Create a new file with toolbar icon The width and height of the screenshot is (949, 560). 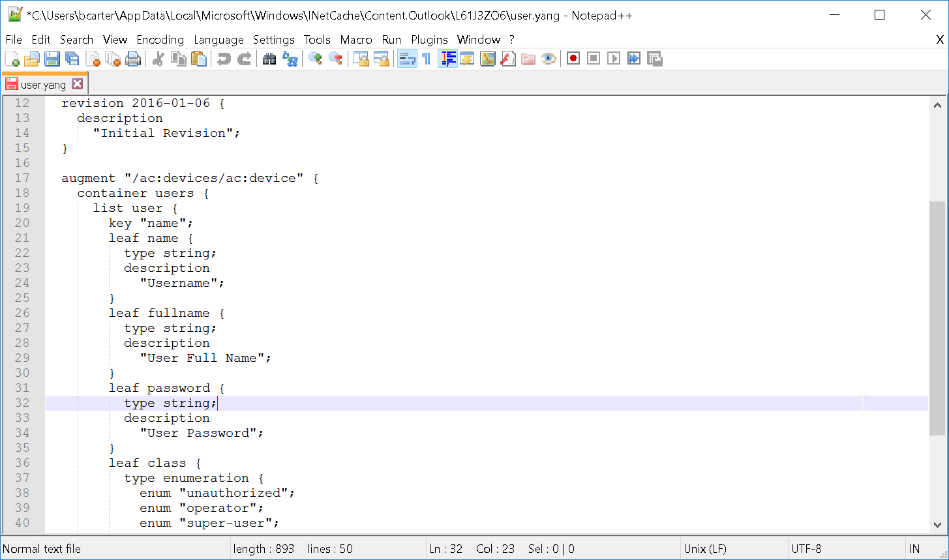click(12, 59)
